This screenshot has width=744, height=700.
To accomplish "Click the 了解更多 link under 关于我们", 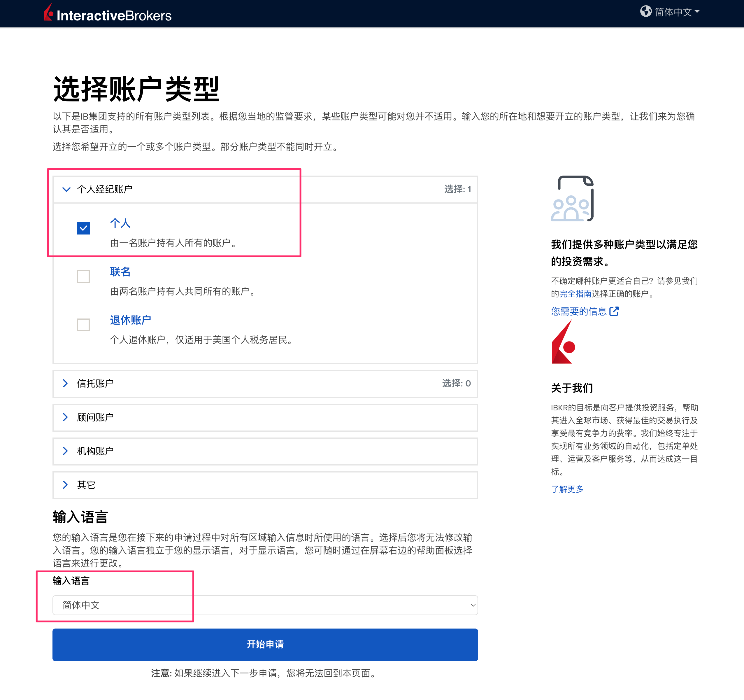I will pyautogui.click(x=567, y=489).
